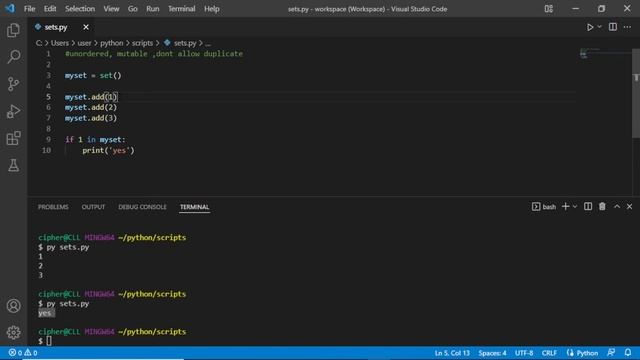Click the highlighted 'yes' terminal output
Viewport: 640px width, 360px height.
click(x=46, y=313)
